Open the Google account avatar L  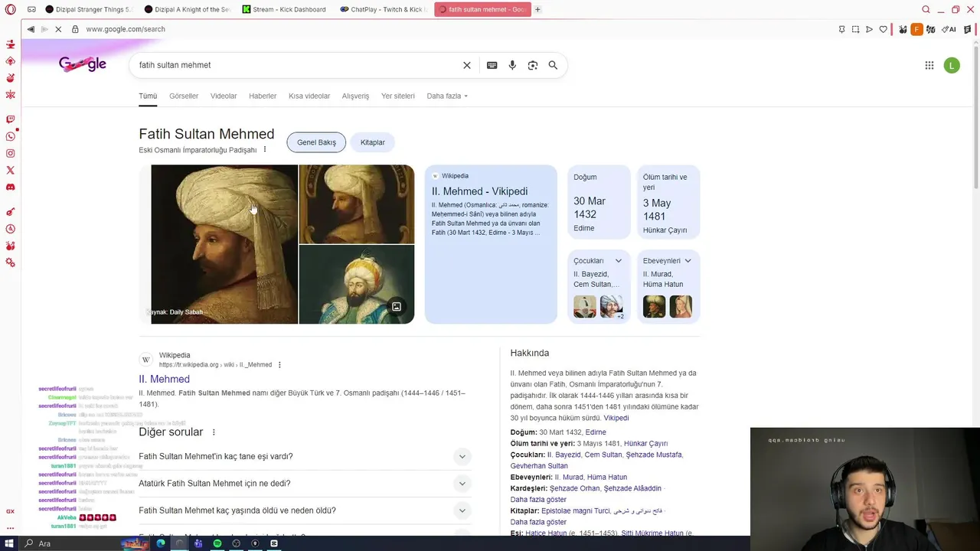[x=952, y=65]
